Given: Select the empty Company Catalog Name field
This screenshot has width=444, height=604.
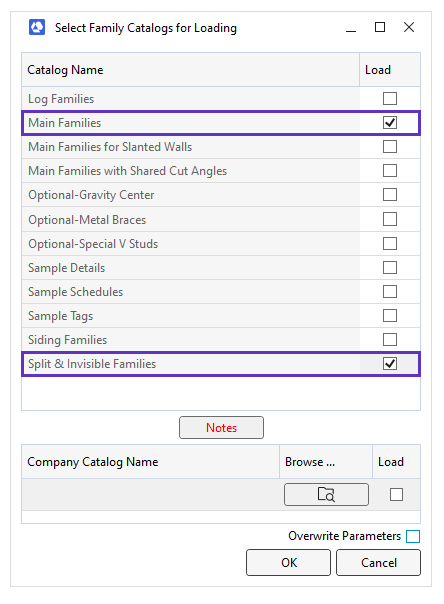Looking at the screenshot, I should click(x=151, y=495).
